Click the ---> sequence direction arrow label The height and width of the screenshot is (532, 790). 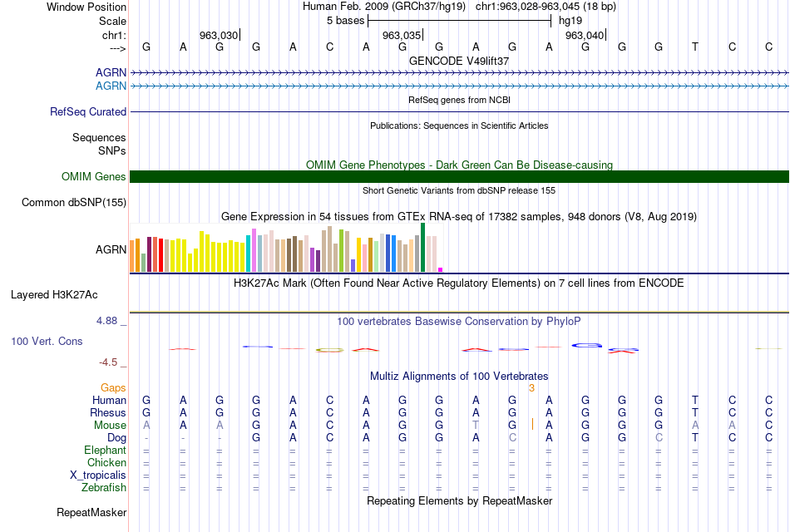tap(117, 48)
